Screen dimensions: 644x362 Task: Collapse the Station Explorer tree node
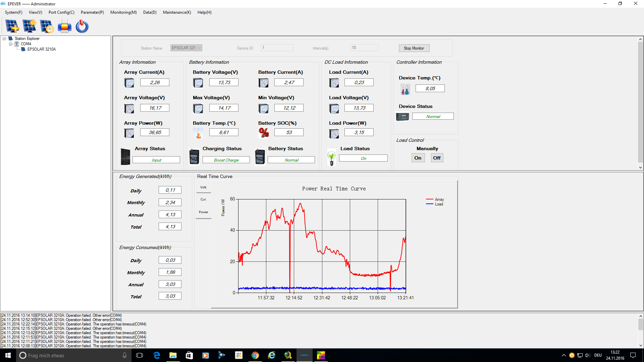coord(4,39)
